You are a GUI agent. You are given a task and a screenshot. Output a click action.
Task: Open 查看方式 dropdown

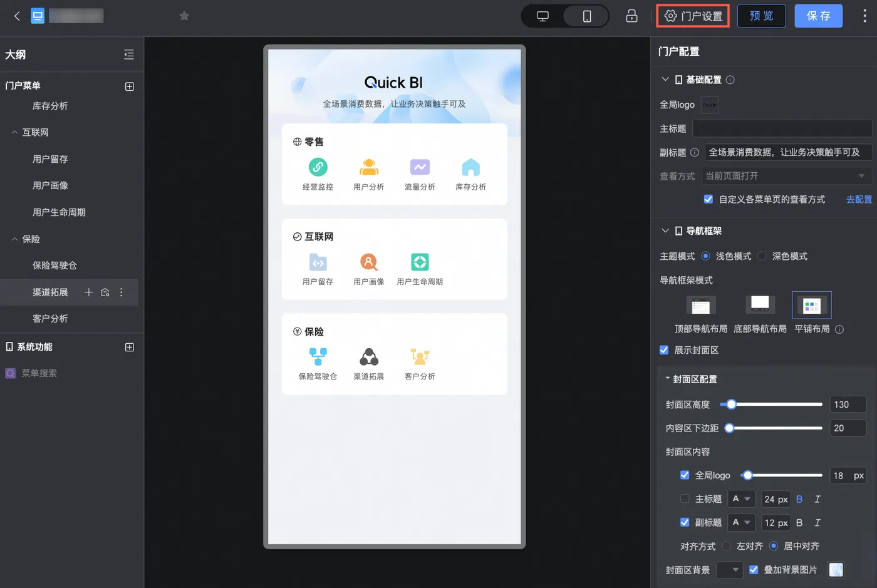coord(787,176)
